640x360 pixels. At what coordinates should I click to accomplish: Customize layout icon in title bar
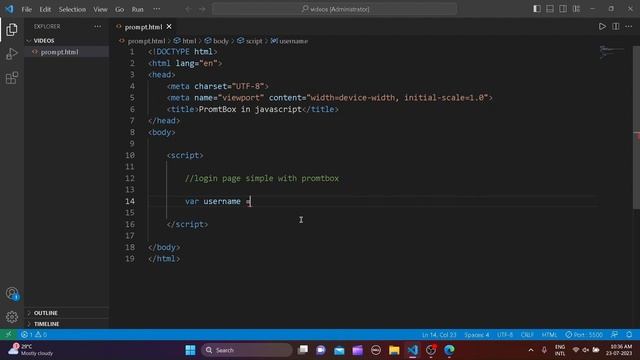pyautogui.click(x=576, y=9)
